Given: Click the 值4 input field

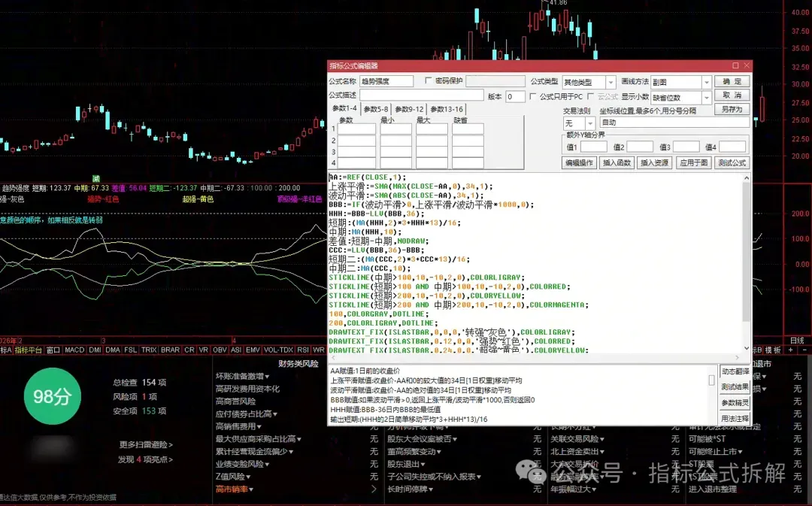Looking at the screenshot, I should pos(732,147).
